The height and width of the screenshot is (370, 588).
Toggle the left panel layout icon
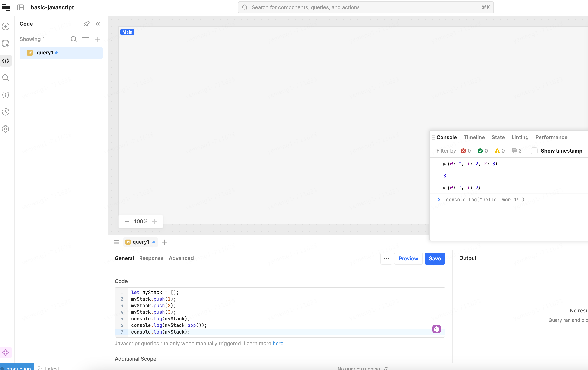20,7
